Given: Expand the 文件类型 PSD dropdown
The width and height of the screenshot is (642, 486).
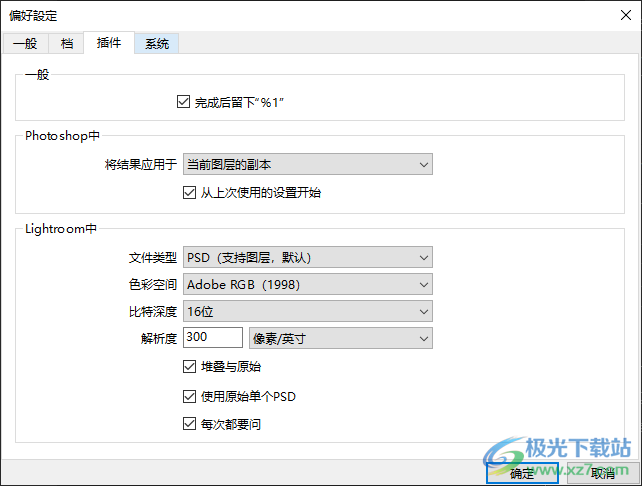Looking at the screenshot, I should coord(307,257).
